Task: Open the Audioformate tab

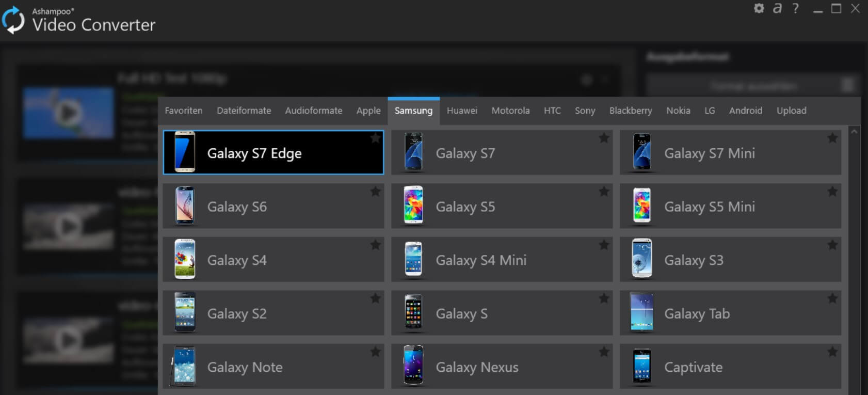Action: point(313,110)
